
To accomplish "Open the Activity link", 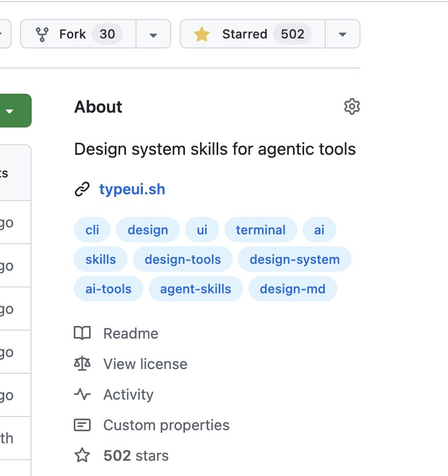I will point(128,394).
